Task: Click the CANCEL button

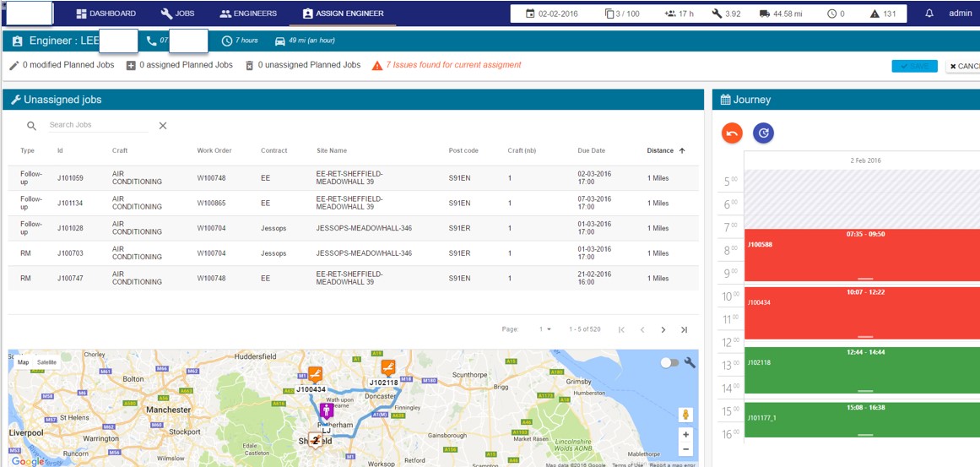Action: click(962, 66)
